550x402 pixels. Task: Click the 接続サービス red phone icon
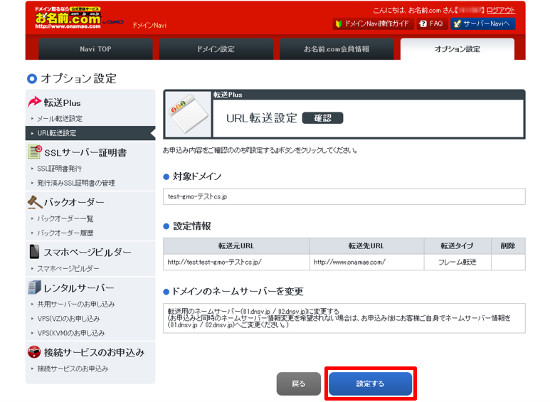tap(34, 351)
